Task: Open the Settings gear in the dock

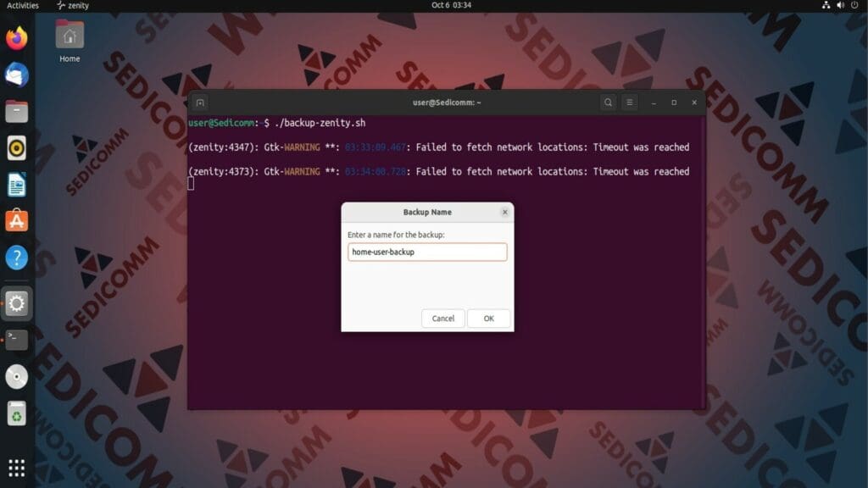Action: tap(16, 303)
